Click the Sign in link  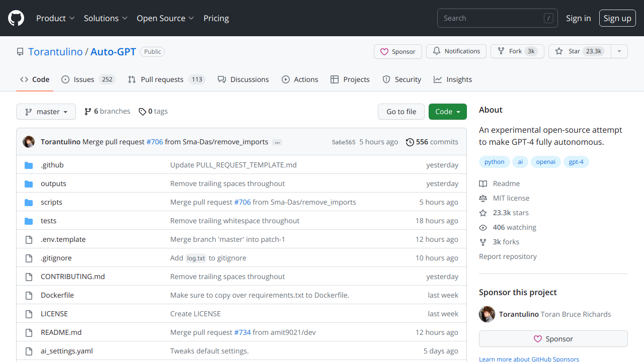579,18
